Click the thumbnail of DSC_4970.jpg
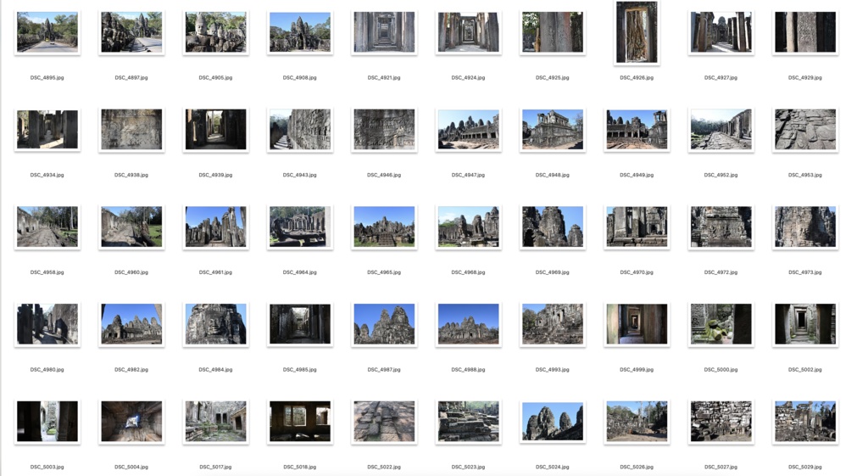Screen dimensions: 868x476 point(637,227)
